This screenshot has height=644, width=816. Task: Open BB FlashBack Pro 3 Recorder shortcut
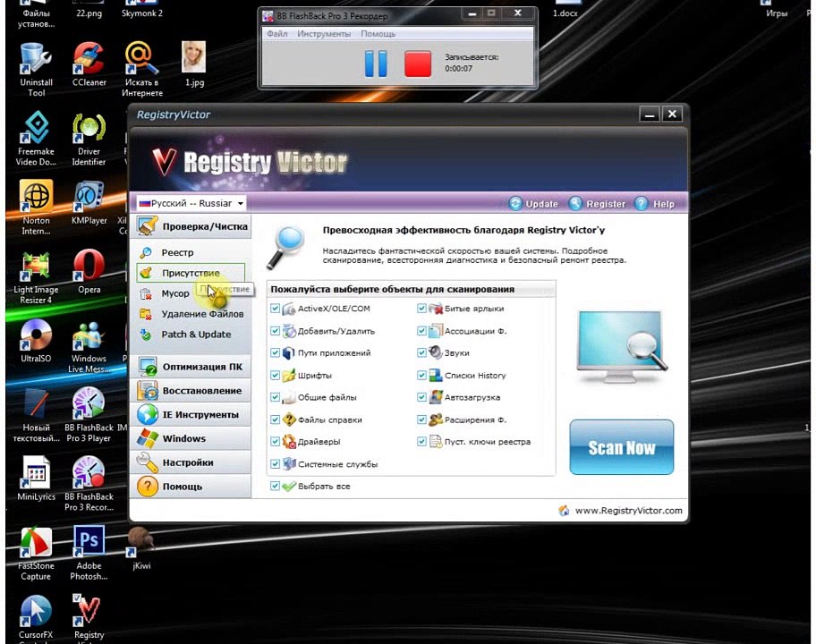point(89,484)
